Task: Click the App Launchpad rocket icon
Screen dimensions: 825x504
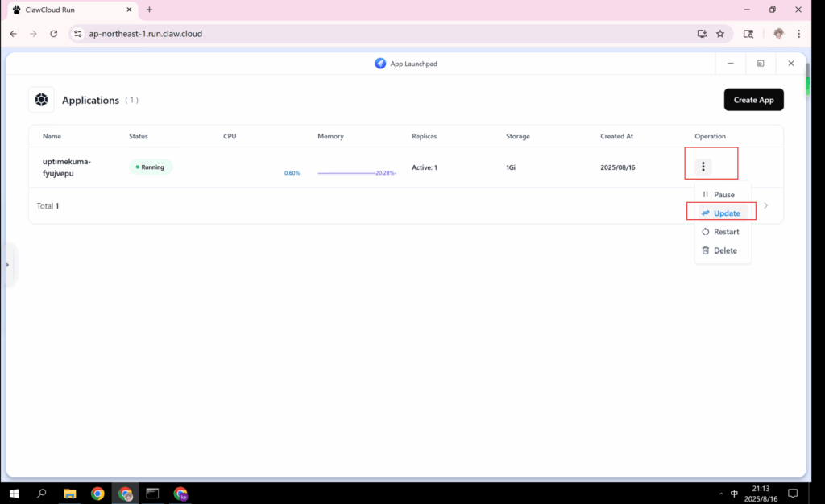Action: [380, 64]
